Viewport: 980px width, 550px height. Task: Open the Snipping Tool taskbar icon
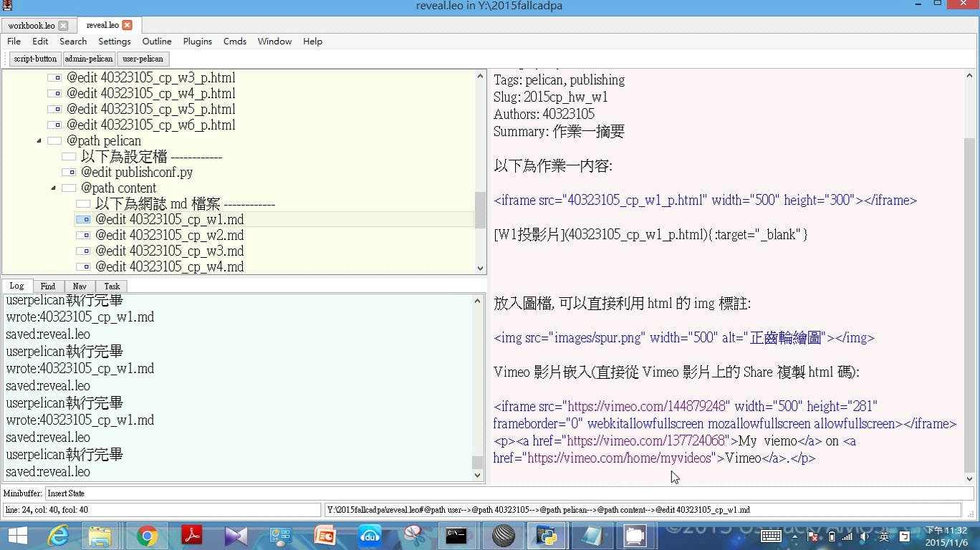[x=414, y=536]
